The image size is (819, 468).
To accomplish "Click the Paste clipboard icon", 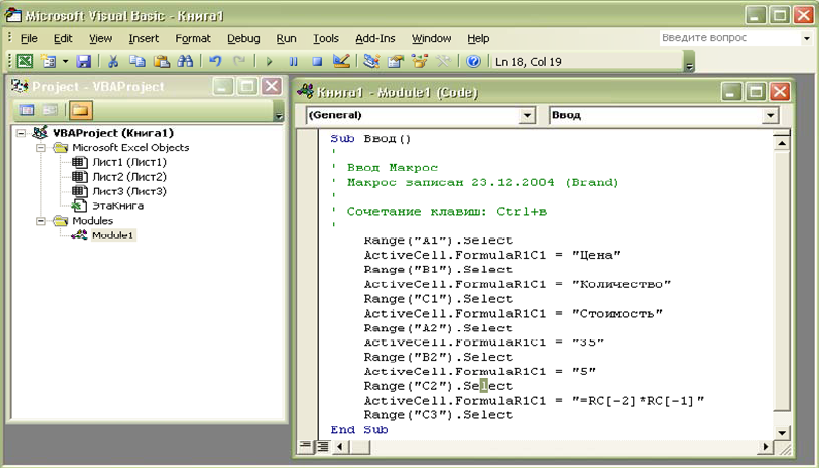I will point(161,62).
